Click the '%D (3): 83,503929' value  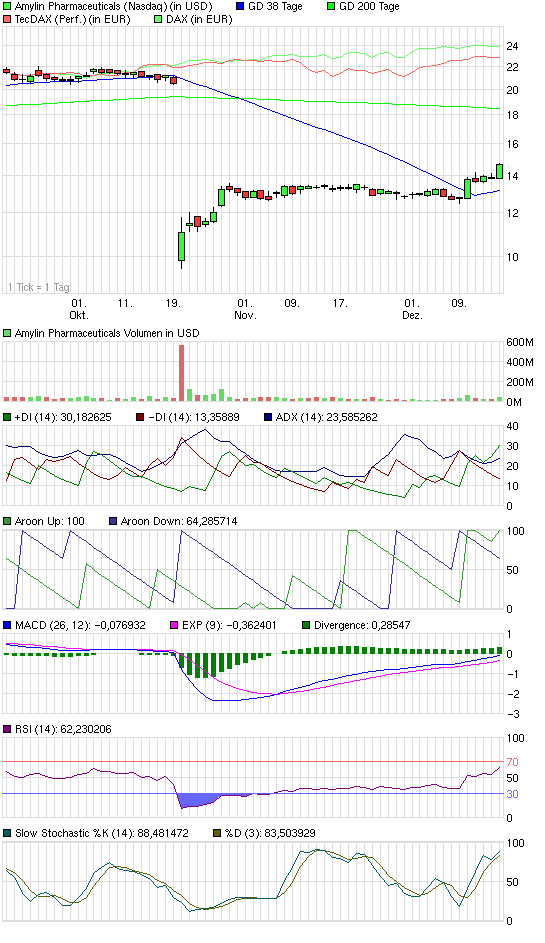pos(270,834)
